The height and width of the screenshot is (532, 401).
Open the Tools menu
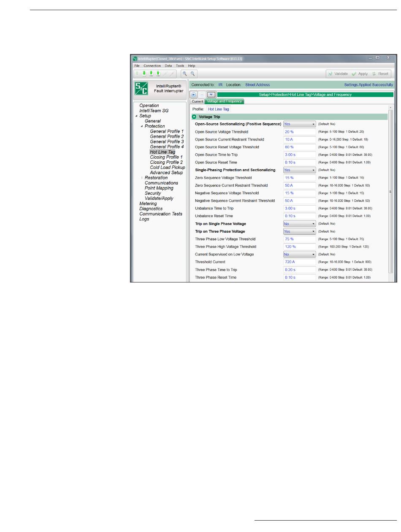click(180, 66)
